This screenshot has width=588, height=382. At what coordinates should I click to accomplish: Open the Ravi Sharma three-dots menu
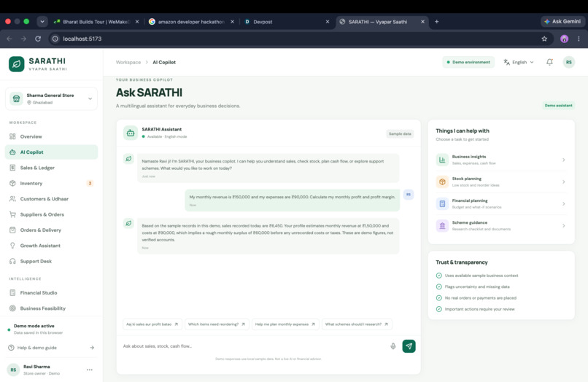[90, 370]
